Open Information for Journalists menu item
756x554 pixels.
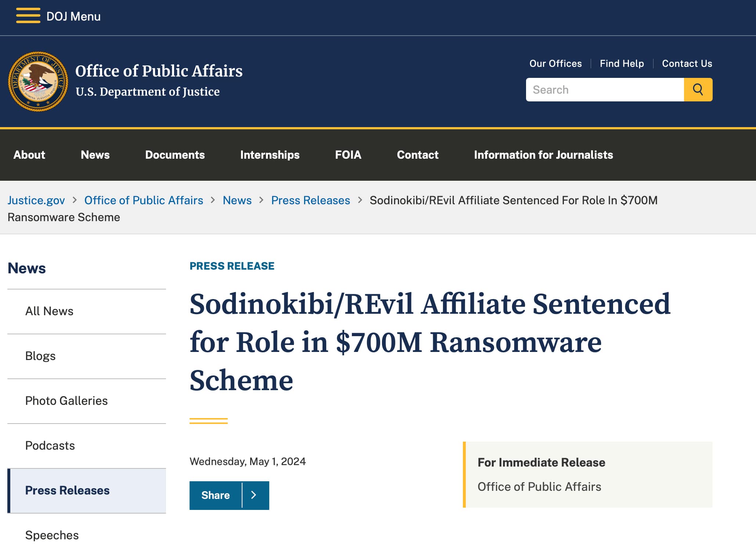tap(543, 155)
